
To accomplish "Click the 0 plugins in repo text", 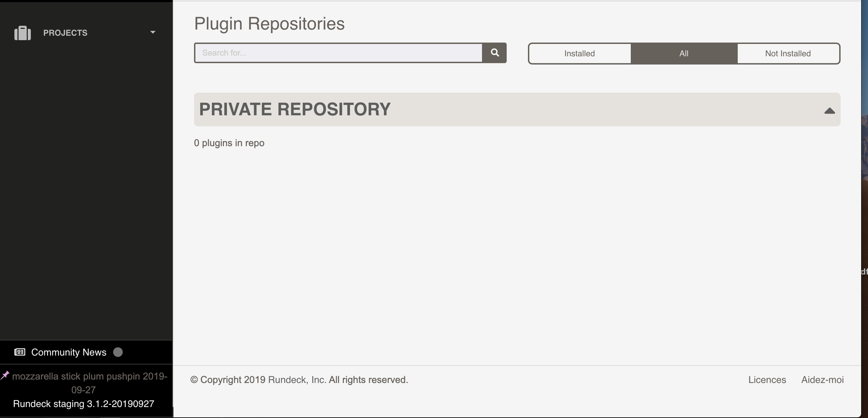I will click(229, 143).
